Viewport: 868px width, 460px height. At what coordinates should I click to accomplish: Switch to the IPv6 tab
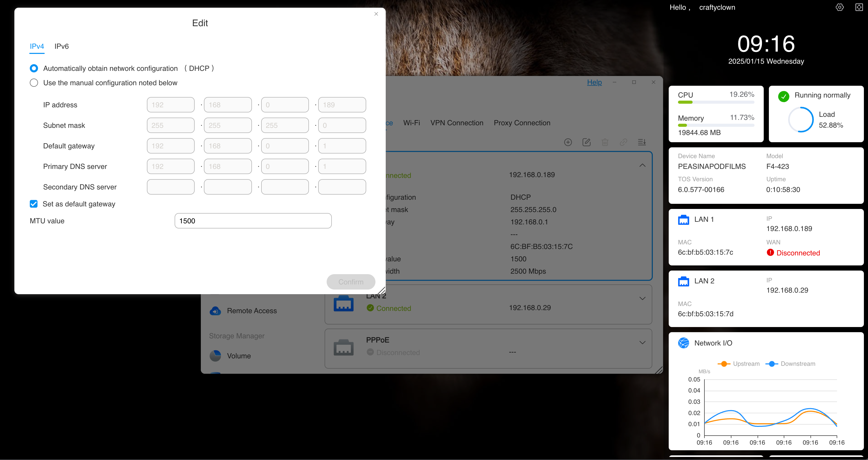(x=61, y=46)
